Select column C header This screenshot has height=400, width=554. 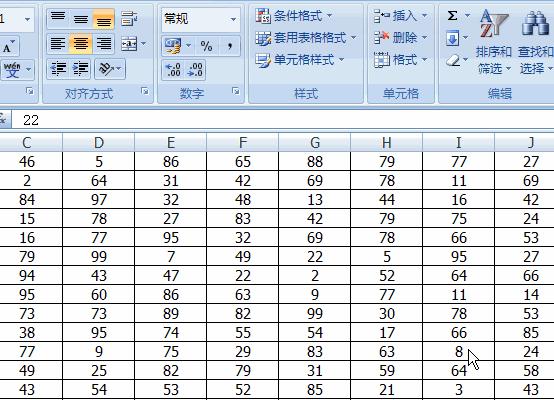(27, 143)
